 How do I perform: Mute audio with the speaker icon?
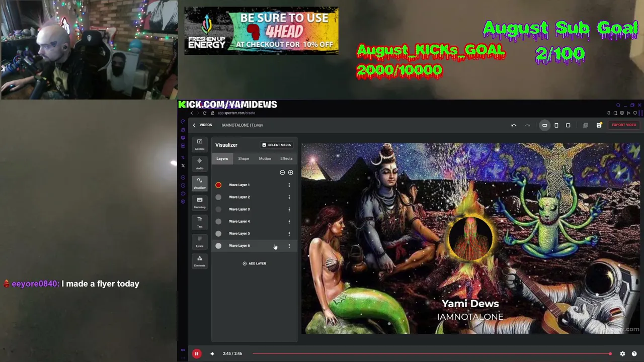click(212, 354)
